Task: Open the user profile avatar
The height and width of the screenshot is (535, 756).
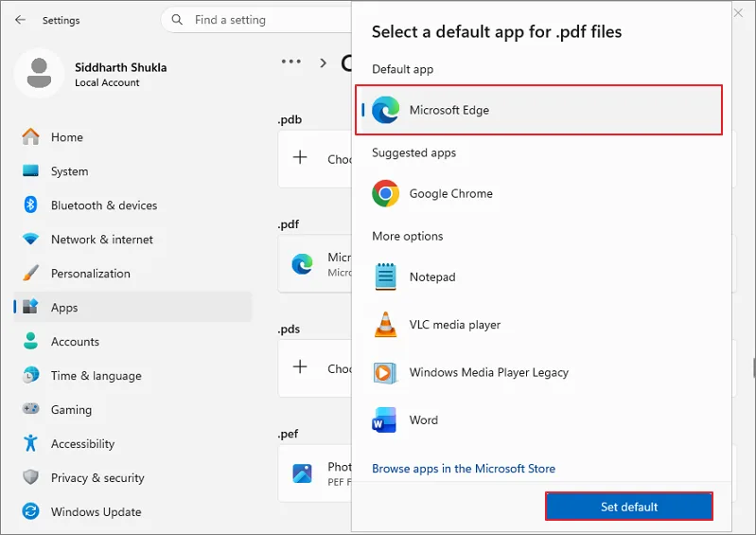Action: (39, 73)
